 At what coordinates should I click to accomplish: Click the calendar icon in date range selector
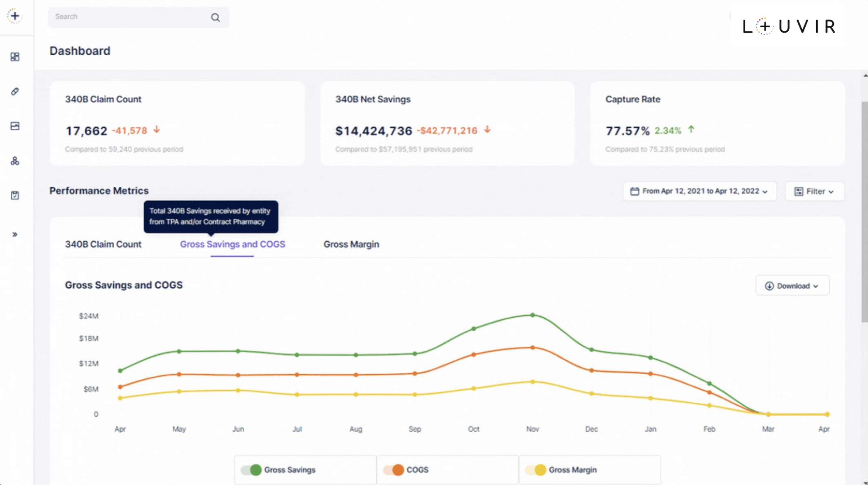click(634, 191)
